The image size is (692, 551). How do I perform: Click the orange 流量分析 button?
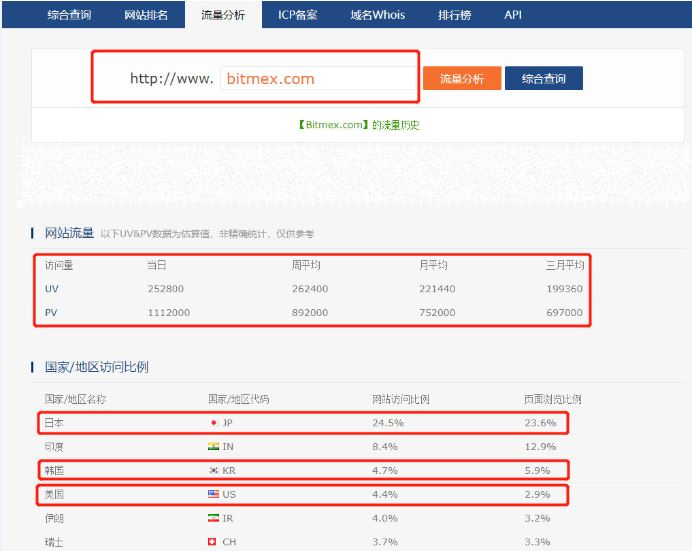tap(462, 79)
